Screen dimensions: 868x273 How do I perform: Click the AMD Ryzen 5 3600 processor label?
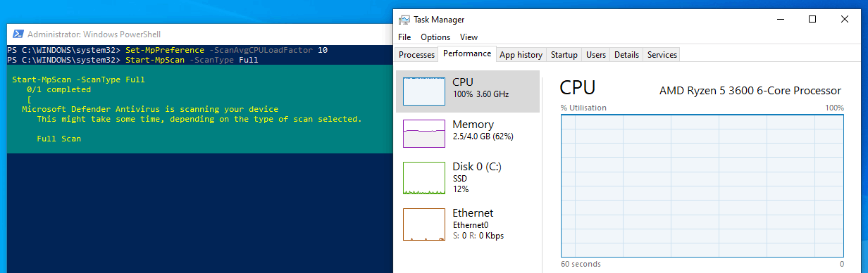(x=750, y=91)
